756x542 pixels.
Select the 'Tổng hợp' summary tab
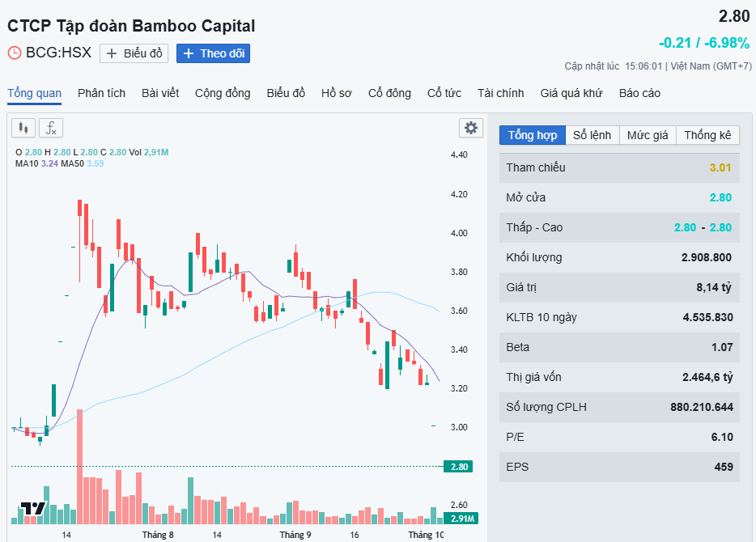[x=533, y=135]
